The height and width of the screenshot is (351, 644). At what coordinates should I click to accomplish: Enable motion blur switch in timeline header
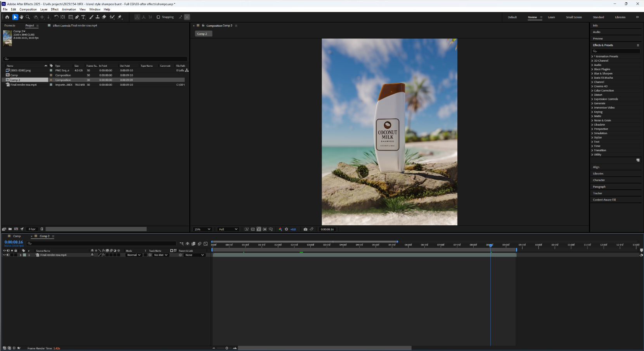[199, 244]
